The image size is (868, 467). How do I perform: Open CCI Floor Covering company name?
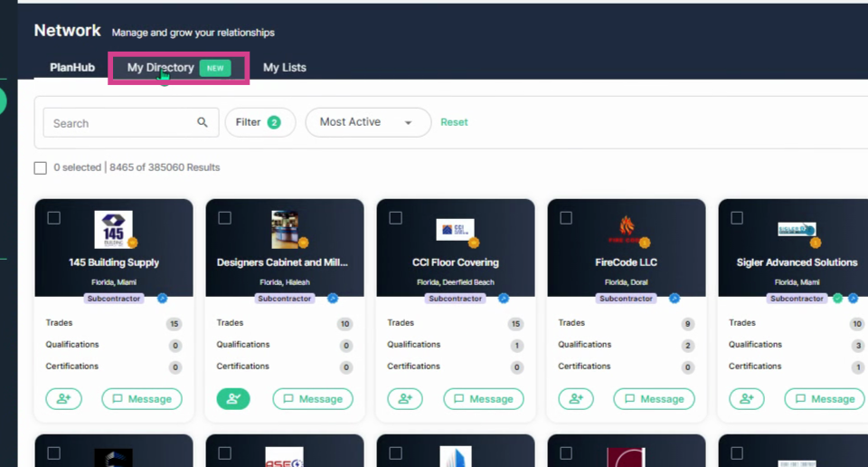455,262
